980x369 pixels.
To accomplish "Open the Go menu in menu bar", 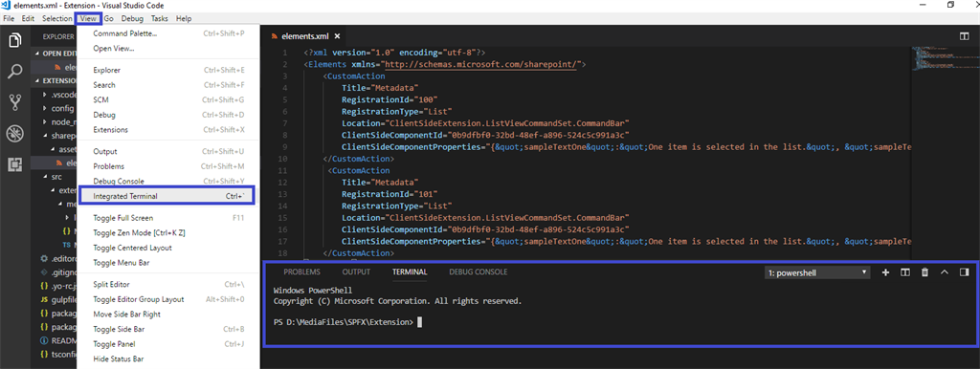I will (109, 19).
